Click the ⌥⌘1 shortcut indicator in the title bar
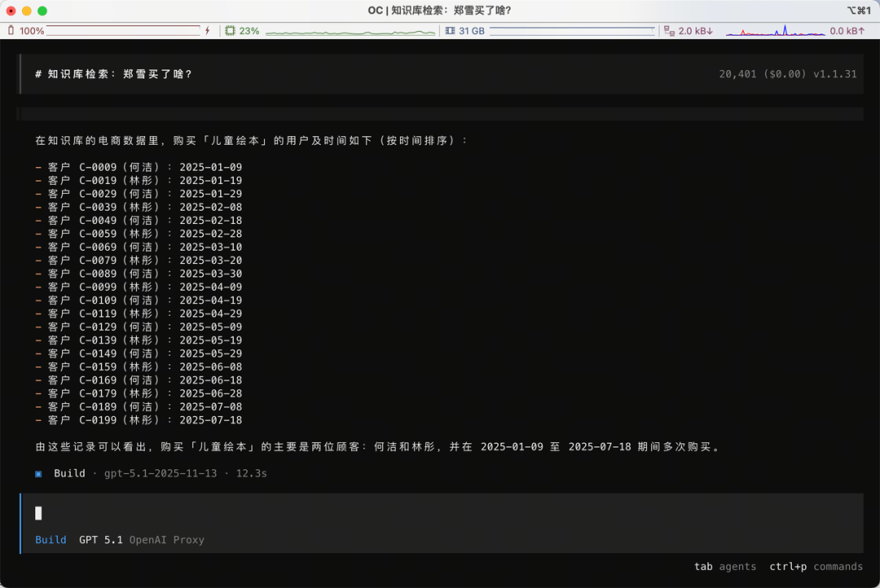This screenshot has width=880, height=588. tap(859, 10)
